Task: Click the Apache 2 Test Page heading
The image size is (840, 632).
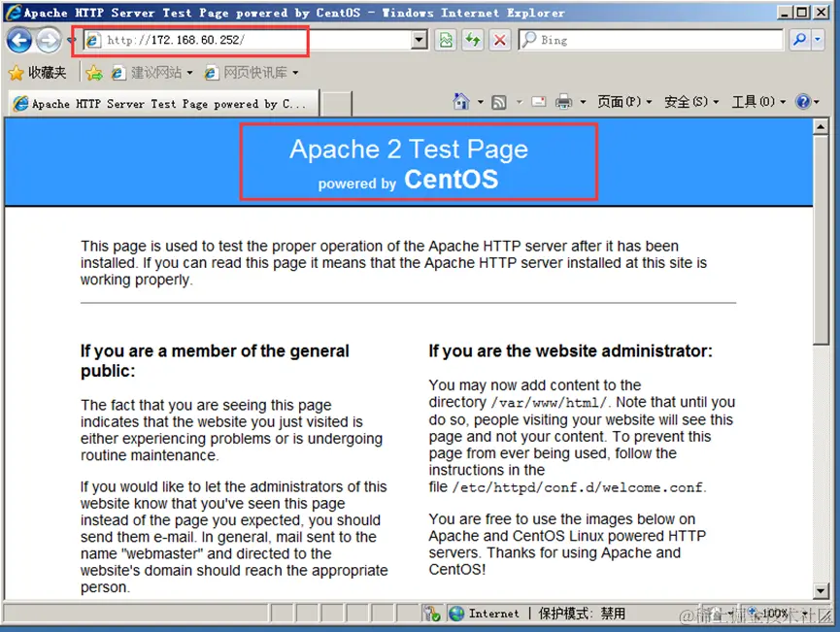Action: (409, 149)
